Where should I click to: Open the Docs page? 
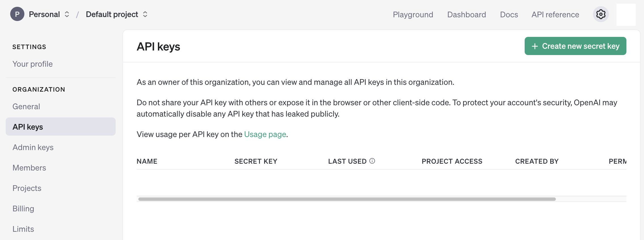509,14
